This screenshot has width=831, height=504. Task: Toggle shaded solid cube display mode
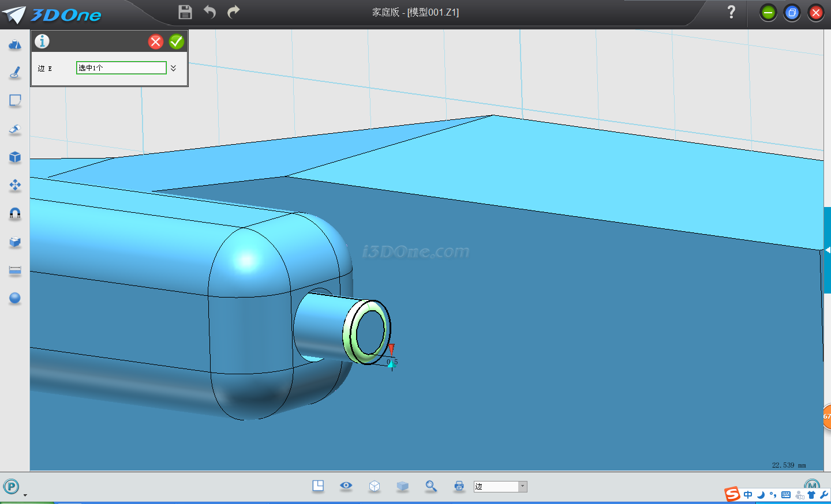(x=403, y=486)
